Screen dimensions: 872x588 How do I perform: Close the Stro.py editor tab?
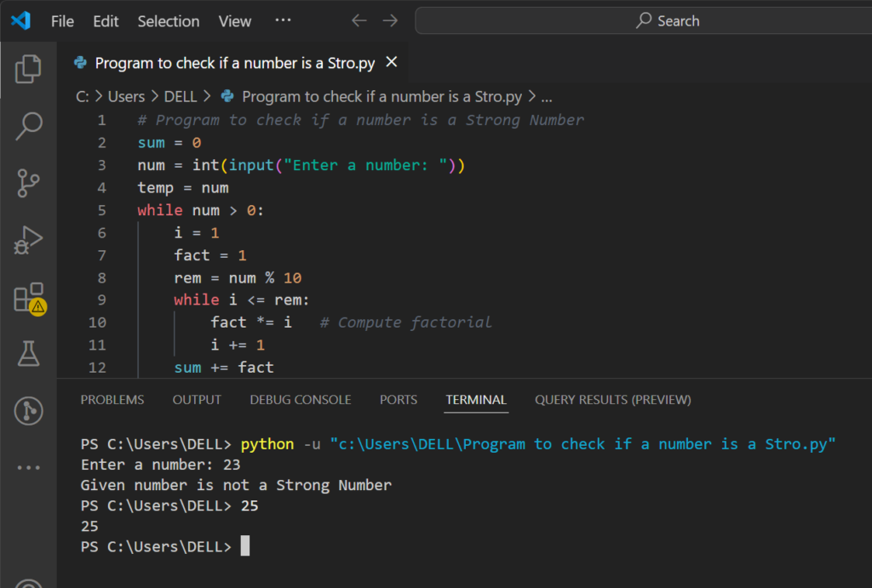coord(392,62)
